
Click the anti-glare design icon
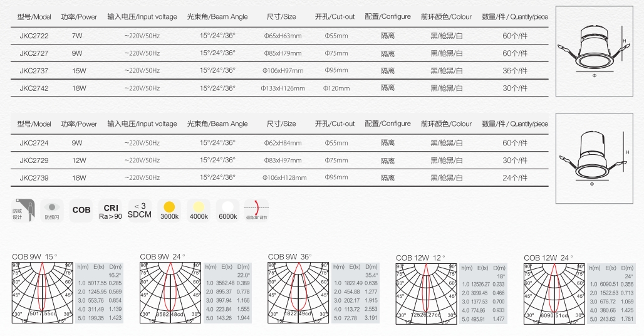(24, 210)
